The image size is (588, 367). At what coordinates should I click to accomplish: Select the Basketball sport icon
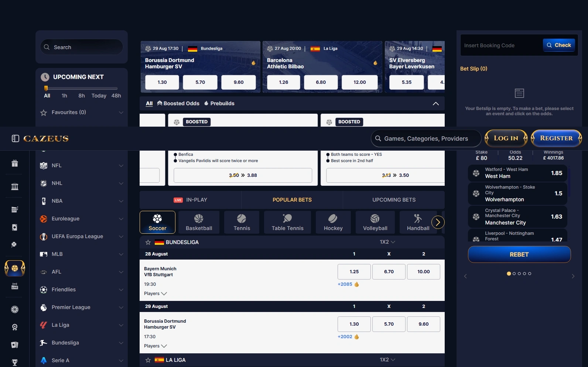199,222
